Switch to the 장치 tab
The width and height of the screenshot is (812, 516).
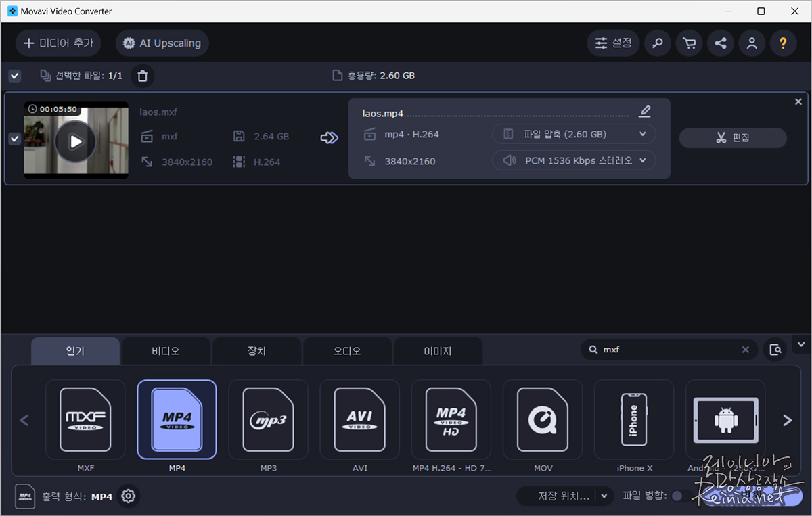(x=256, y=351)
